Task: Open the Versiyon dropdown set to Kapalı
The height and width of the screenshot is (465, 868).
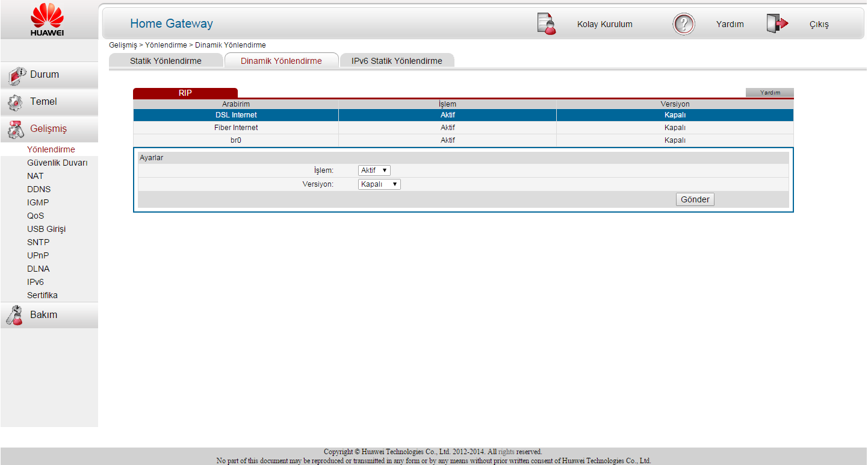Action: (x=379, y=184)
